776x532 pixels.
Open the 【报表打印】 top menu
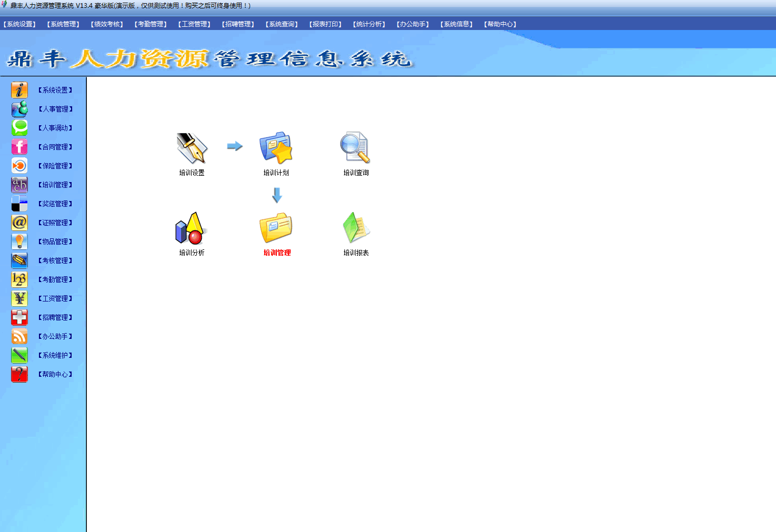pos(325,24)
